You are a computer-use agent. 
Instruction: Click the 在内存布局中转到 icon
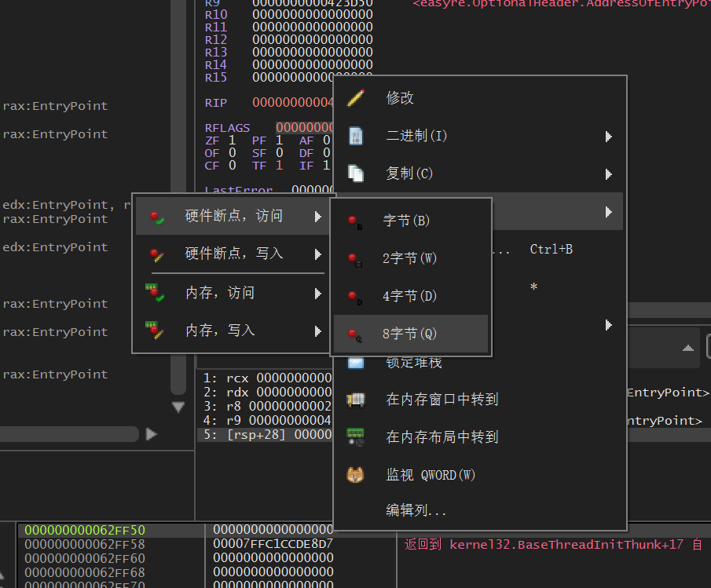[x=356, y=437]
